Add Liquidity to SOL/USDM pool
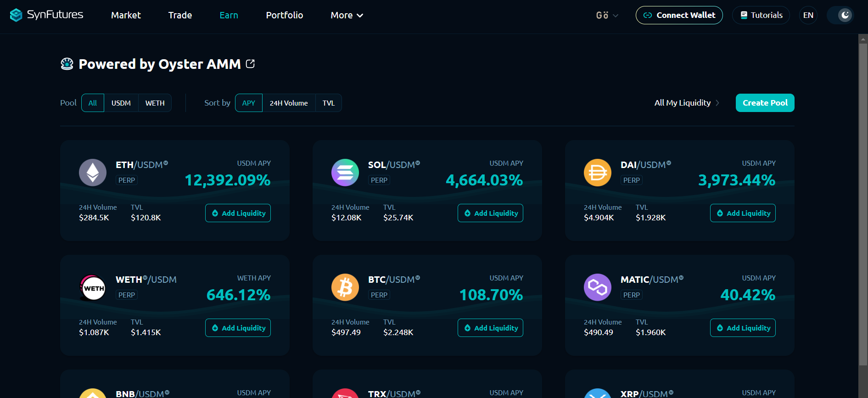 tap(490, 213)
